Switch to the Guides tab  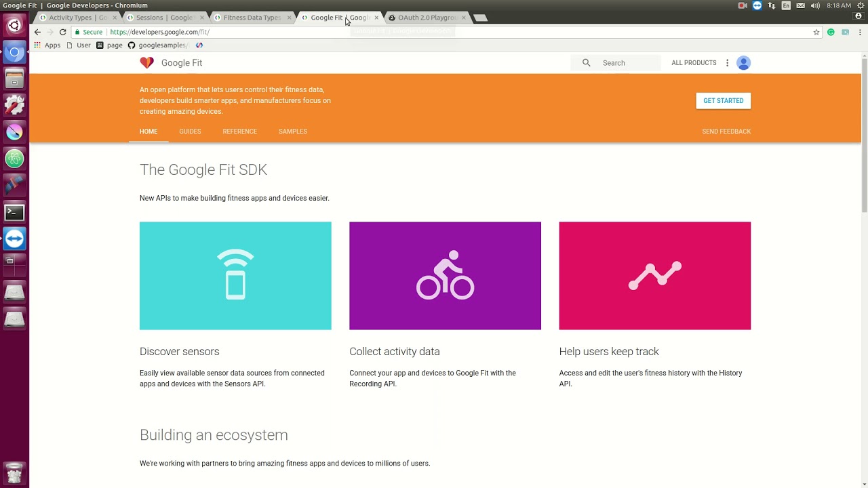(190, 131)
